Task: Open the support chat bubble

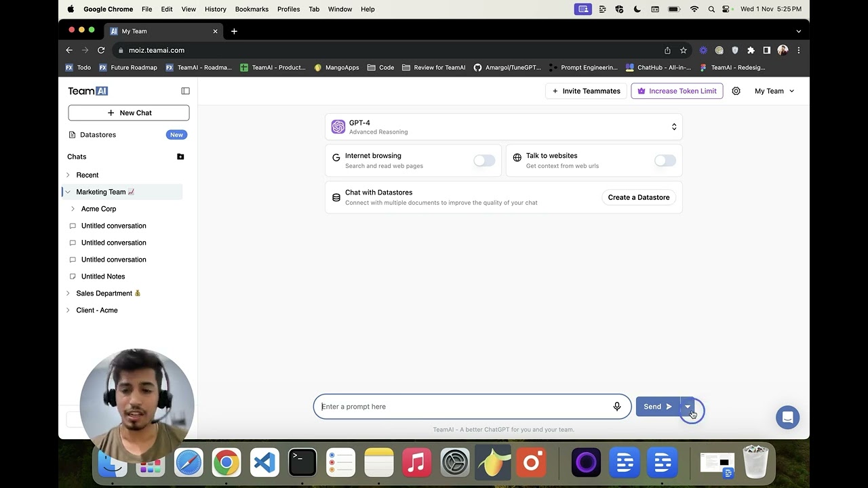Action: point(787,418)
